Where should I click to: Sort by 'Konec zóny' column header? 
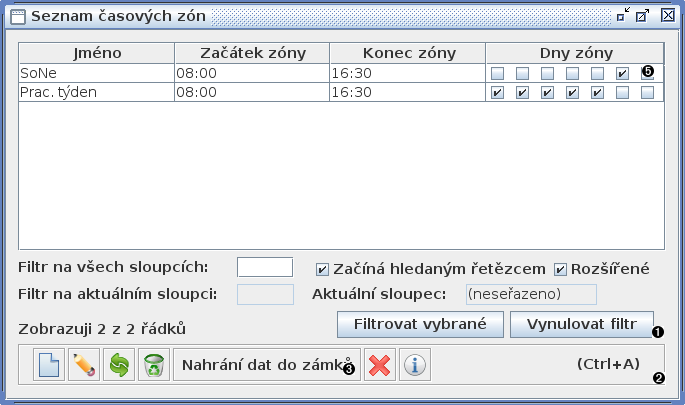tap(408, 53)
